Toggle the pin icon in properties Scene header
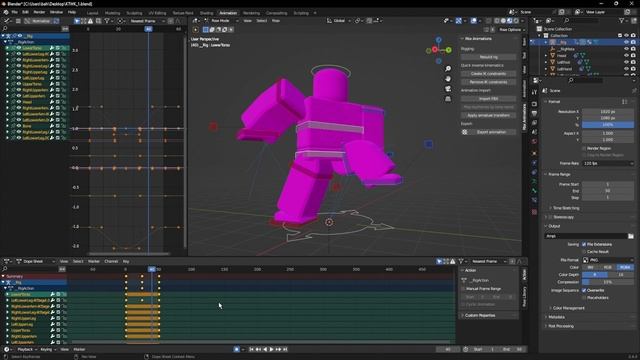This screenshot has width=640, height=360. pos(634,91)
